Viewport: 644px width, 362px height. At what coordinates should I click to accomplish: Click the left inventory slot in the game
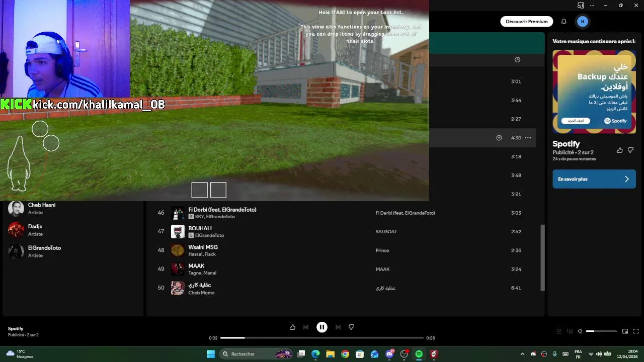pyautogui.click(x=199, y=190)
